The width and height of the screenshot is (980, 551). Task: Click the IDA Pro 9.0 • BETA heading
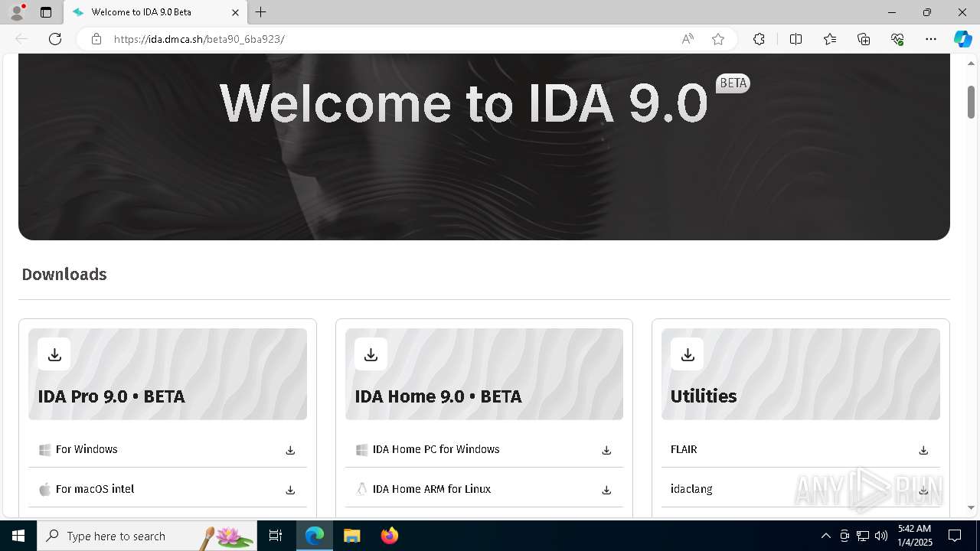(x=111, y=396)
